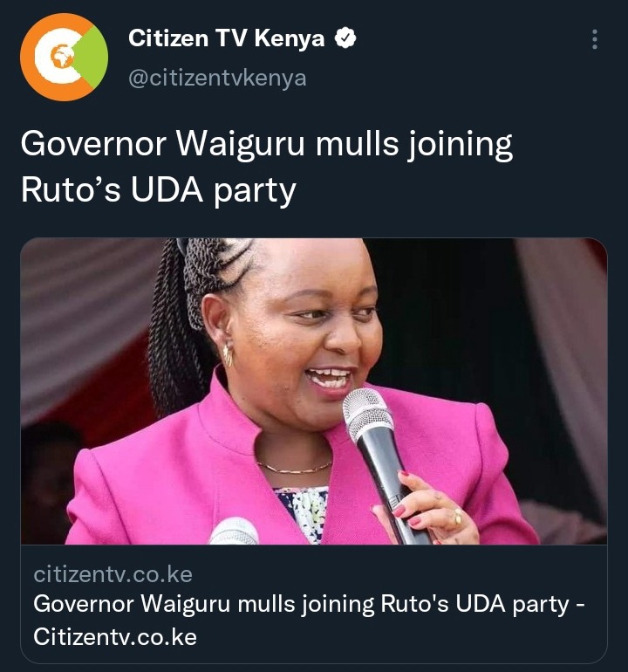
Task: Open the article preview photo
Action: [x=314, y=391]
